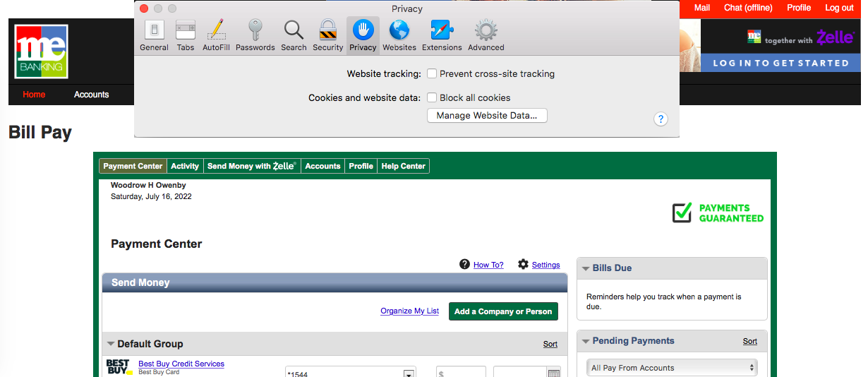Click Log out

839,8
